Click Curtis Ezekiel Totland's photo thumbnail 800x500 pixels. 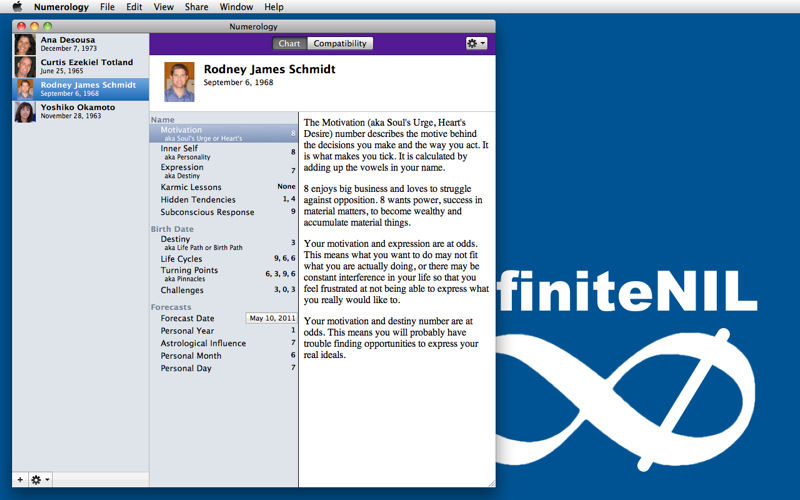(x=25, y=67)
